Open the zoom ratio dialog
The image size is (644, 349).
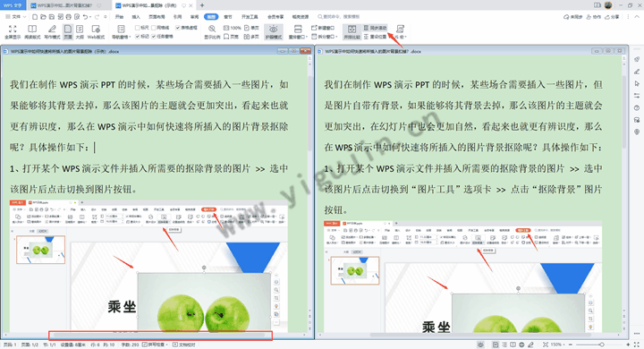click(x=212, y=32)
